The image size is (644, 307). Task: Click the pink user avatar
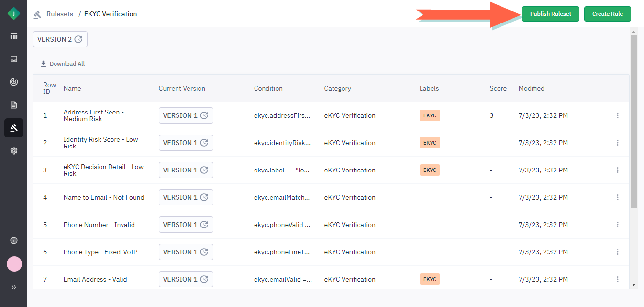coord(14,264)
